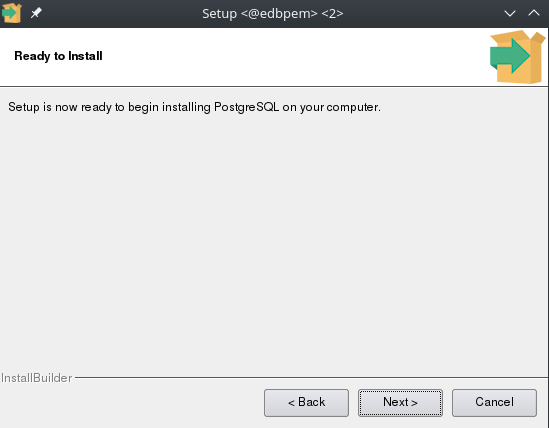Click the words "on your computer" in message
This screenshot has height=428, width=549.
tap(331, 107)
